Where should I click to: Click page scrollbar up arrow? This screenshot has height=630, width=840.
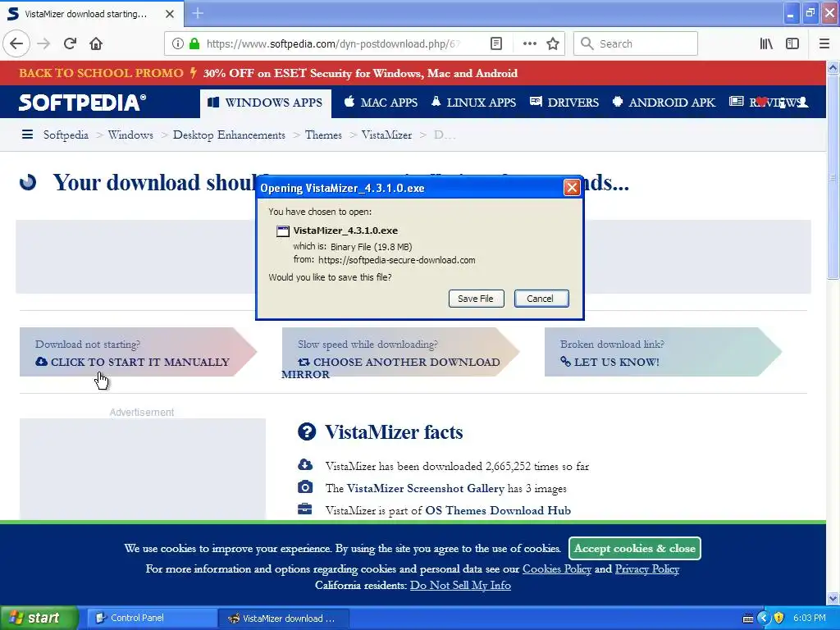[833, 67]
